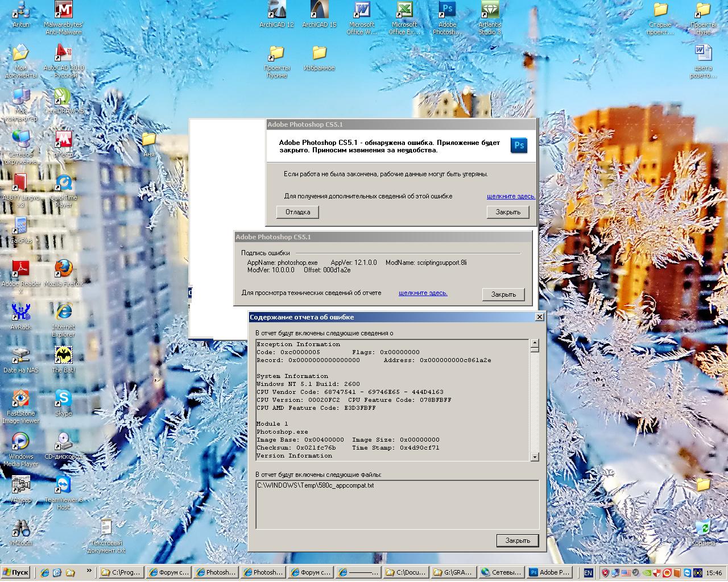
Task: Open the Пуск start menu
Action: pos(16,572)
